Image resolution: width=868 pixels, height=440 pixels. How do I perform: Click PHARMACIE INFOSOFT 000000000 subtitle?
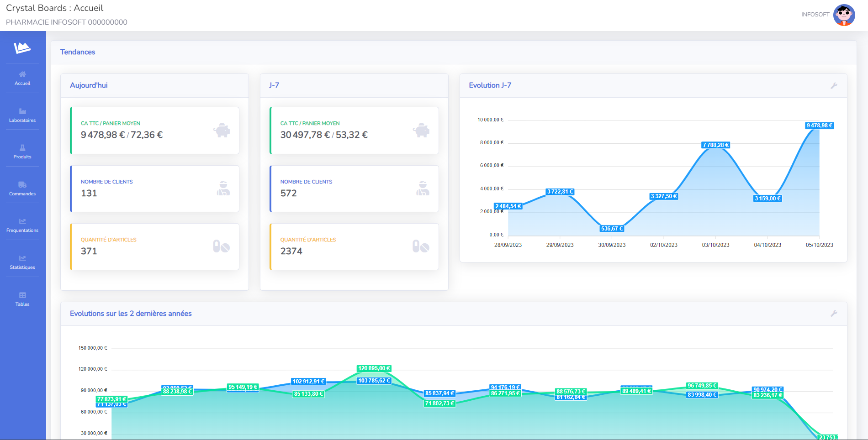(x=67, y=22)
